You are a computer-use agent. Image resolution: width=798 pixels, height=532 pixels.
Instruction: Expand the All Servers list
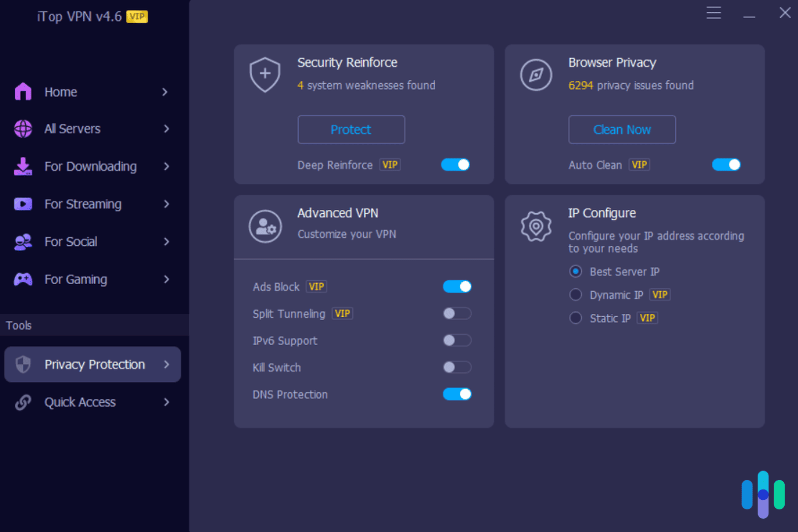click(x=166, y=129)
